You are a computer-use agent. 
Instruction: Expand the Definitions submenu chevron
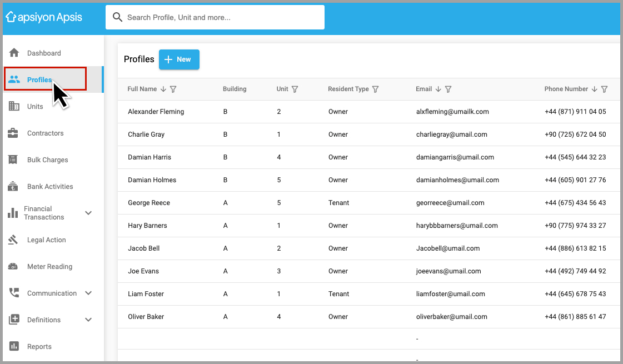pyautogui.click(x=88, y=320)
